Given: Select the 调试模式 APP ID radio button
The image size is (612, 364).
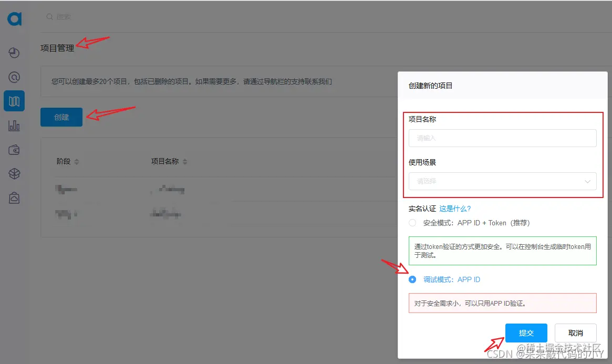Looking at the screenshot, I should coord(413,279).
